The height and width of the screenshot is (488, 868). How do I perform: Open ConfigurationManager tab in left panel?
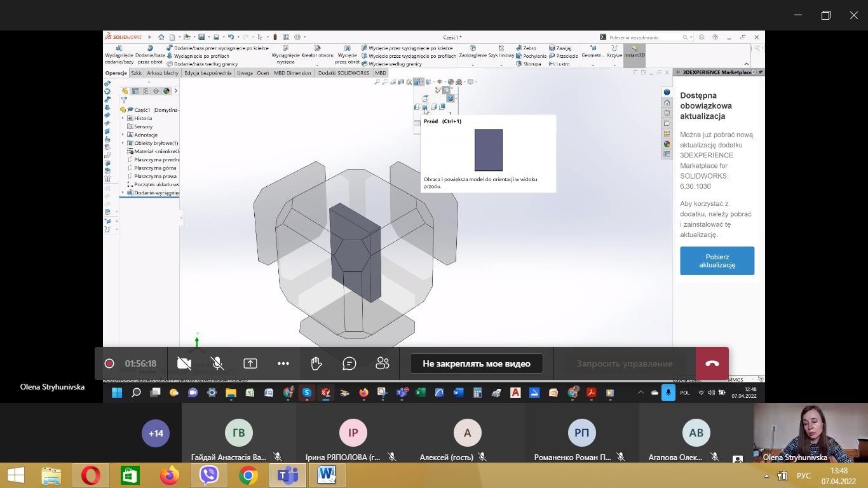[x=146, y=91]
